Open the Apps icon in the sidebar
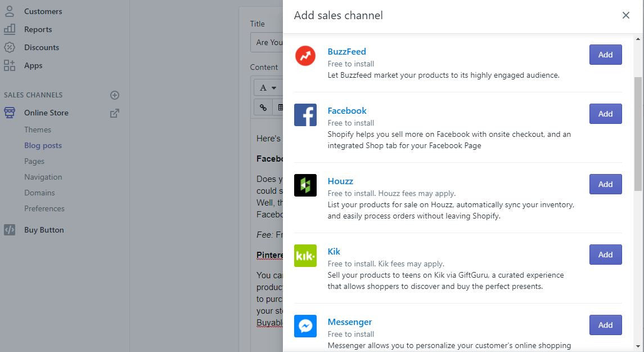The image size is (644, 352). coord(9,65)
